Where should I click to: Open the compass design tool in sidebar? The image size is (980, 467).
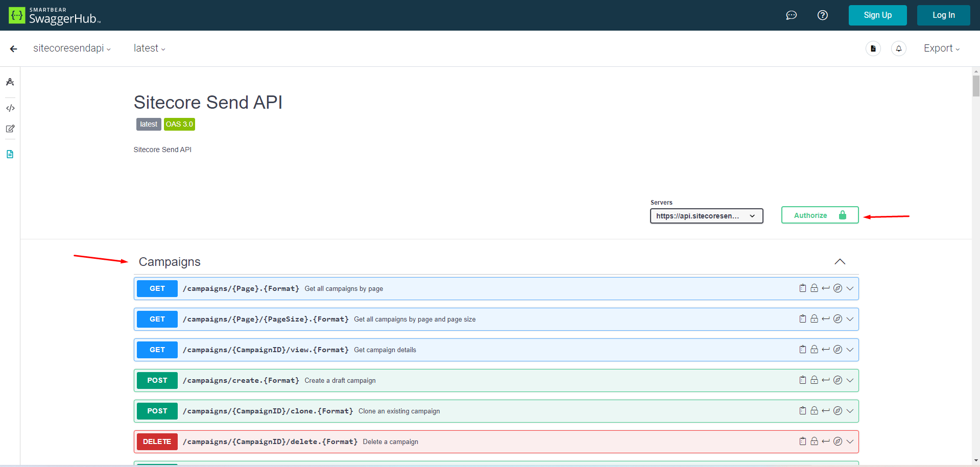tap(10, 82)
